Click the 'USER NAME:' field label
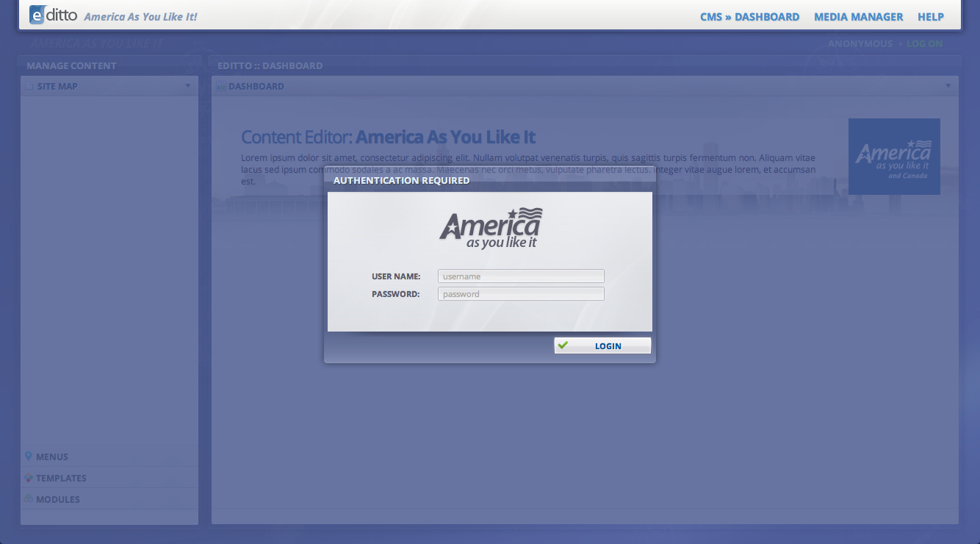This screenshot has height=544, width=980. pos(396,276)
